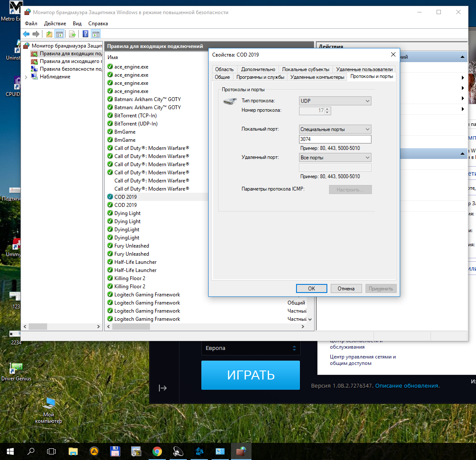This screenshot has width=476, height=460.
Task: Open the speaker app taskbar icon
Action: point(178,451)
